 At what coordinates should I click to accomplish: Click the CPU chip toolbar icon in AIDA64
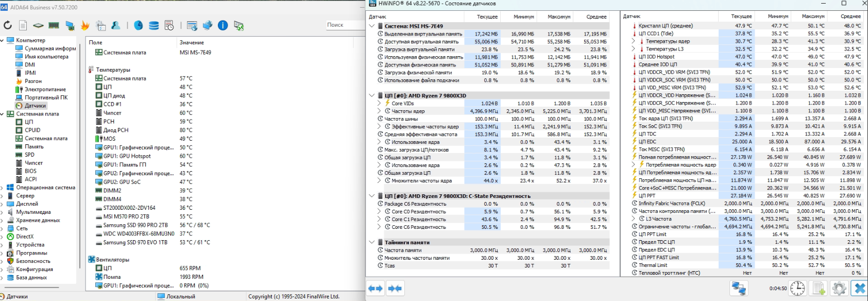tap(38, 25)
